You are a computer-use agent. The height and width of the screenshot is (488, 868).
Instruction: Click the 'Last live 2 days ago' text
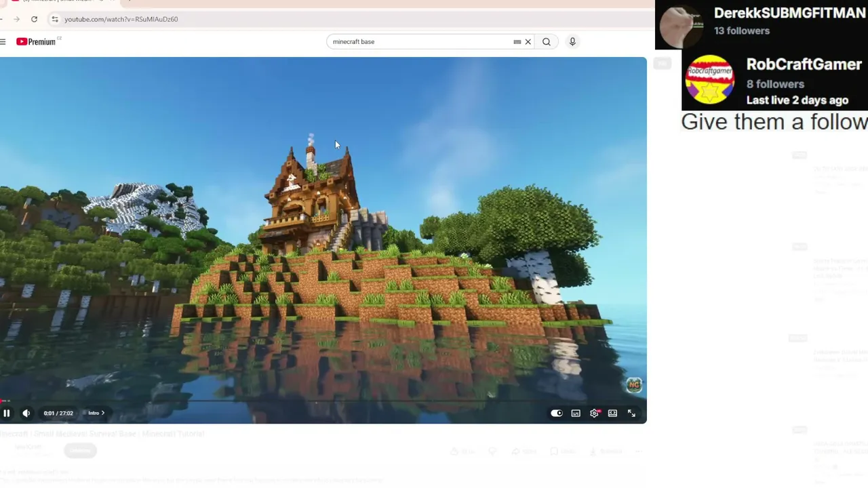pos(797,100)
